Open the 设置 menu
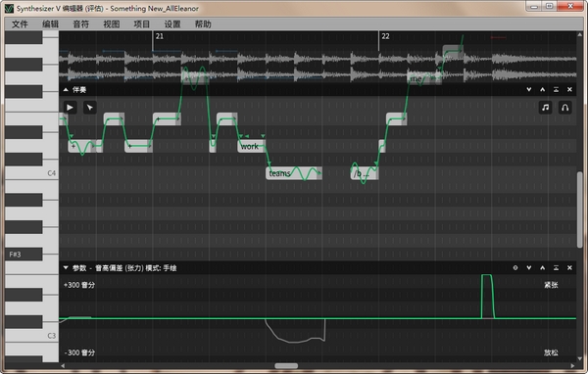 point(172,24)
